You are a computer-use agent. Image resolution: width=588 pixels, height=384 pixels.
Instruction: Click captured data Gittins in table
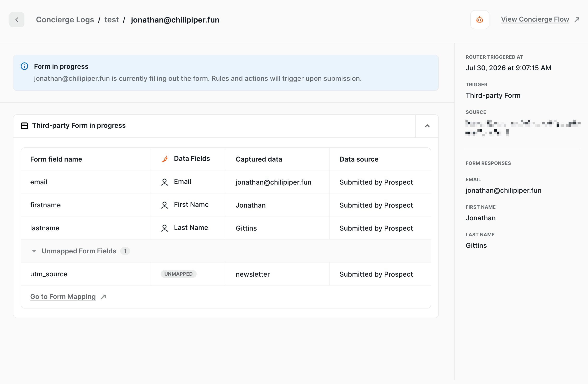[246, 228]
